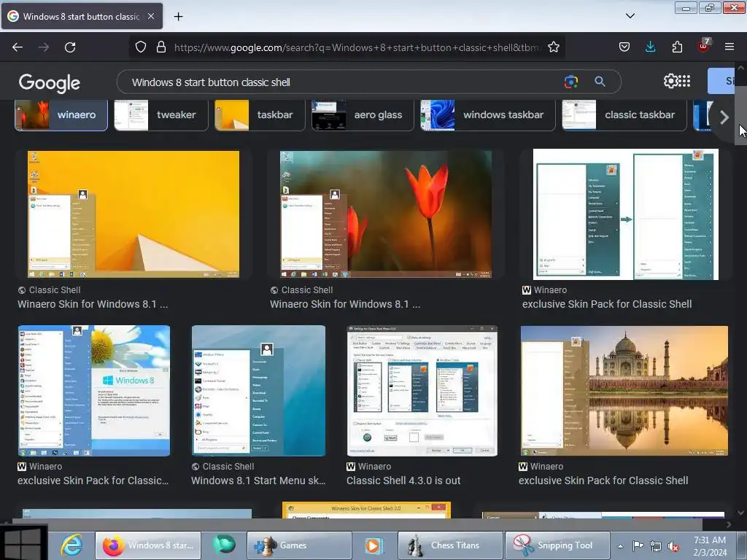Open the Classic Shell settings dialog image
The width and height of the screenshot is (747, 560).
click(422, 391)
